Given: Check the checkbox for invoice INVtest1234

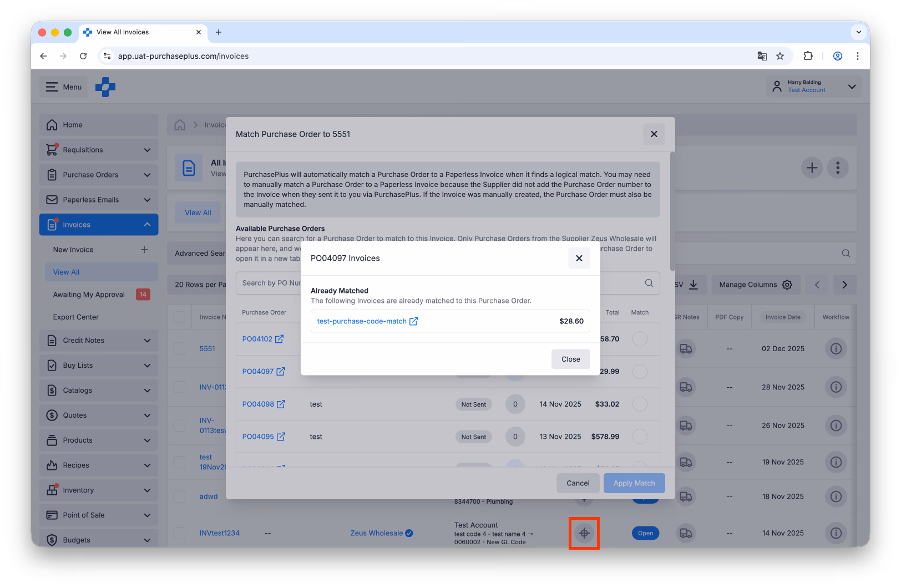Looking at the screenshot, I should click(179, 533).
